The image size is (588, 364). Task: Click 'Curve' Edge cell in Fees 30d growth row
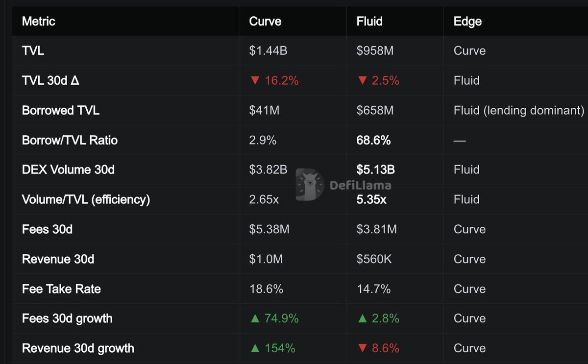pos(469,319)
